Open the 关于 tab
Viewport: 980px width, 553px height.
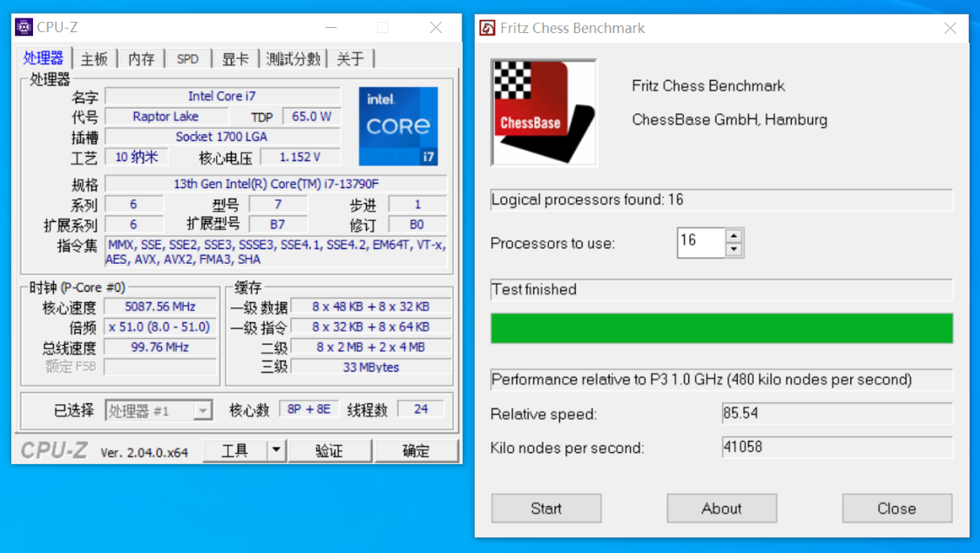point(350,59)
